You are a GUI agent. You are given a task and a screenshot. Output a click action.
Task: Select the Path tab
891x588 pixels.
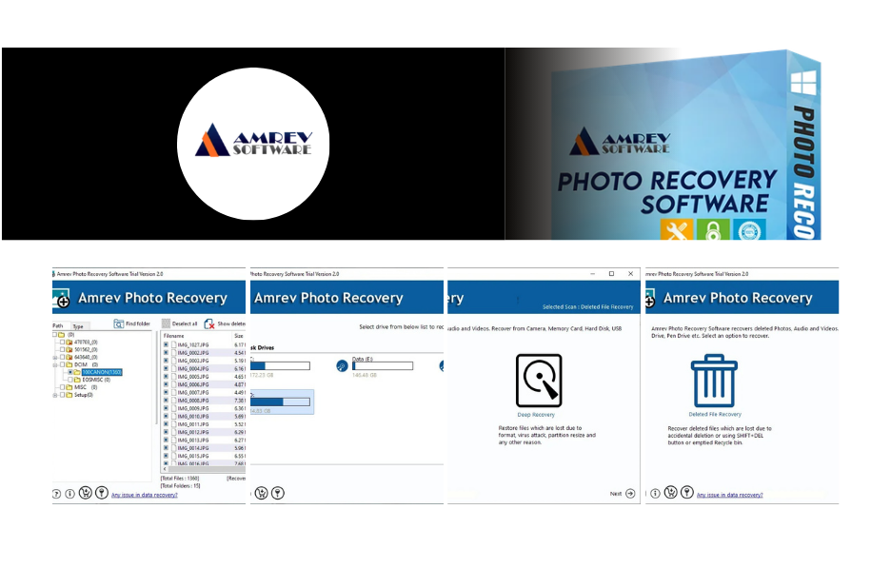click(x=58, y=326)
